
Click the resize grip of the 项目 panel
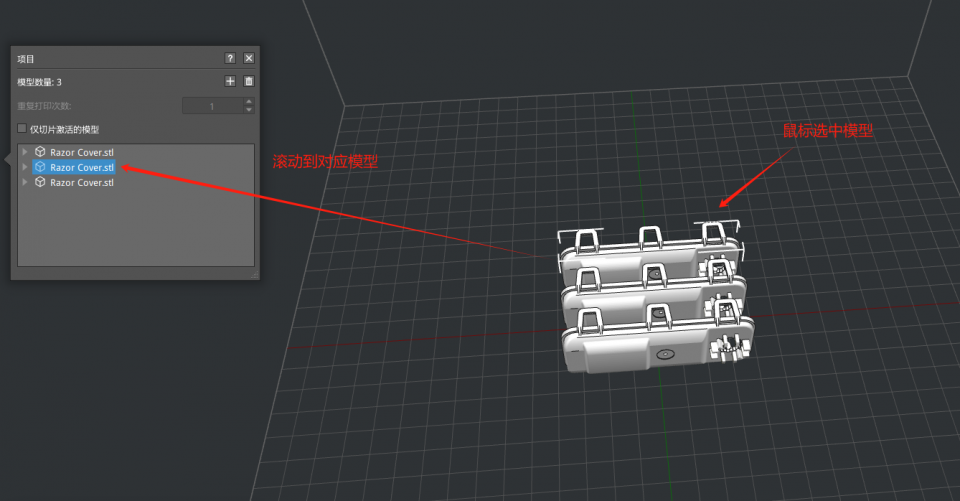pos(254,274)
